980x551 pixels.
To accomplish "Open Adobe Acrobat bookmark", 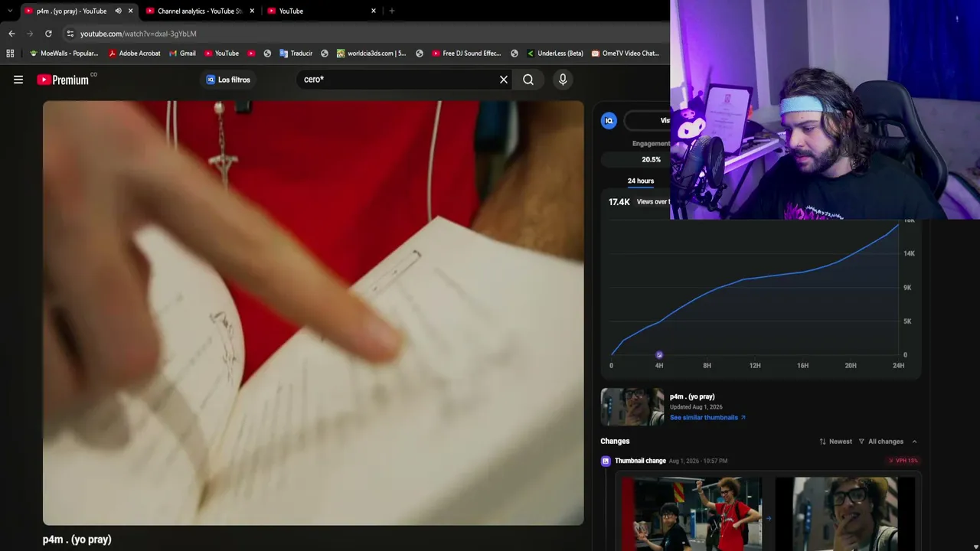I will [134, 54].
